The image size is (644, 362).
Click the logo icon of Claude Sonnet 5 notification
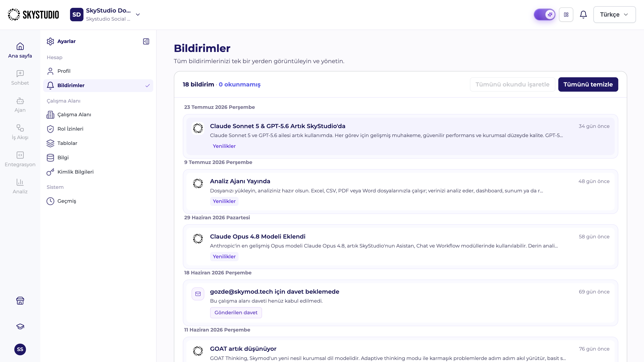[x=198, y=128]
